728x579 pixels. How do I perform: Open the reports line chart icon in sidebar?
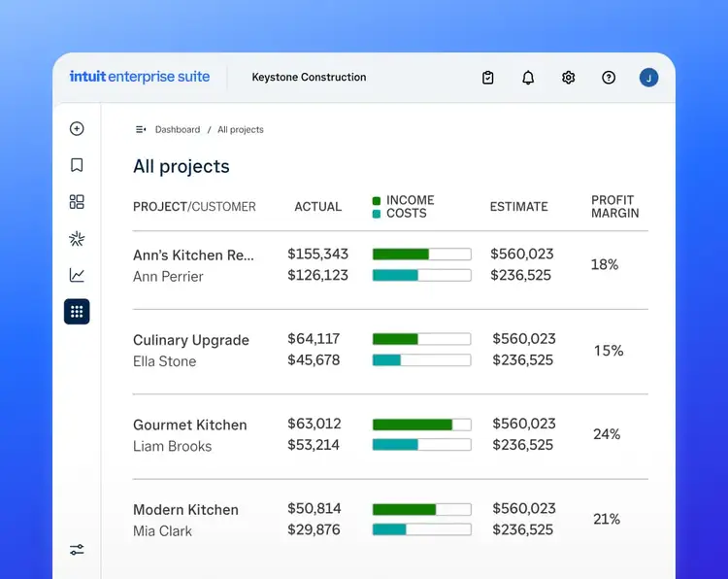tap(77, 275)
